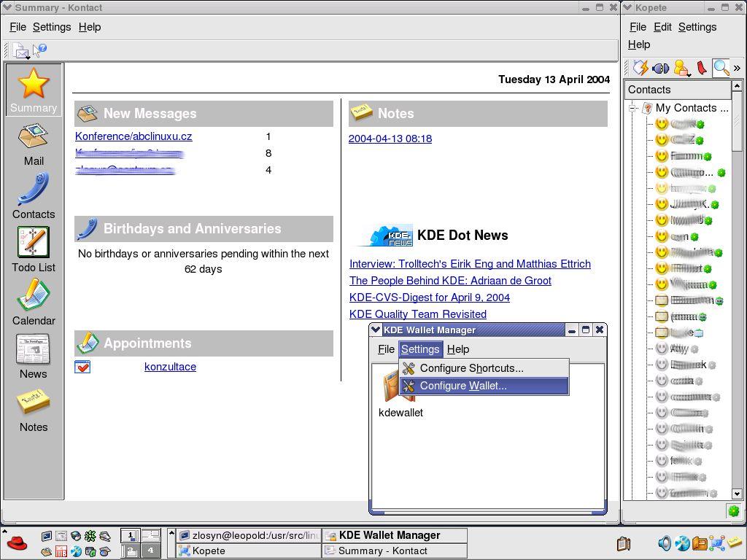This screenshot has height=560, width=747.
Task: Open the Summary view in Kontact sidebar
Action: pyautogui.click(x=34, y=90)
